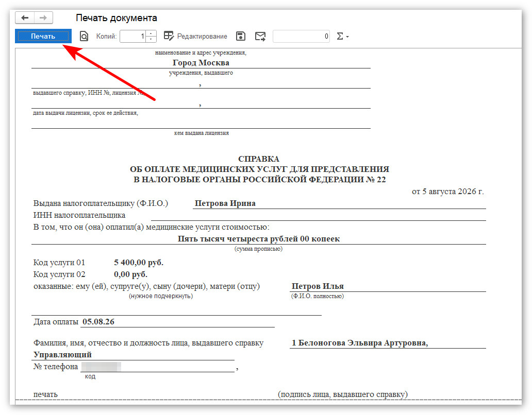The height and width of the screenshot is (415, 532).
Task: Click the position Управляющий
Action: point(62,355)
